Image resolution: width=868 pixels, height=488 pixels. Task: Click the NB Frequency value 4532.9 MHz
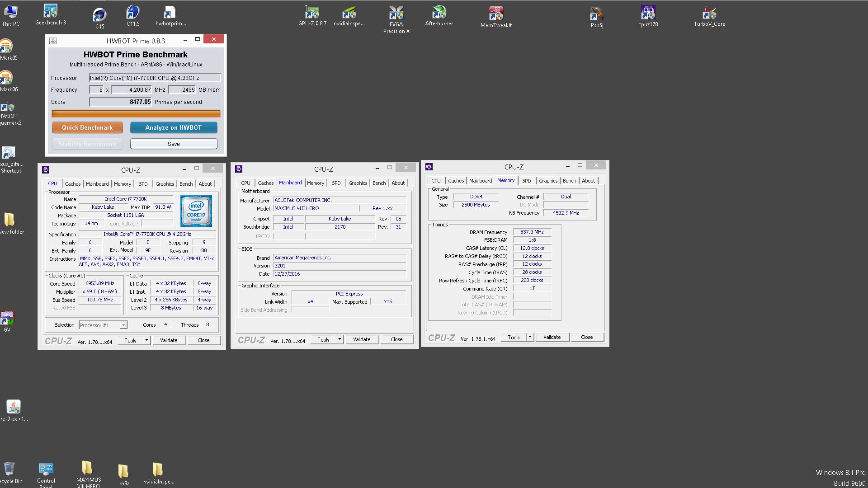(566, 213)
